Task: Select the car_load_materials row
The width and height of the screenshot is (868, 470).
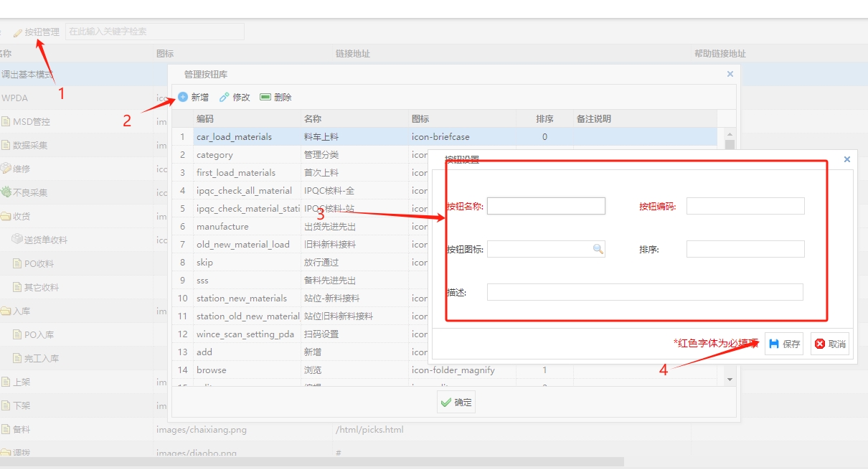Action: (234, 136)
